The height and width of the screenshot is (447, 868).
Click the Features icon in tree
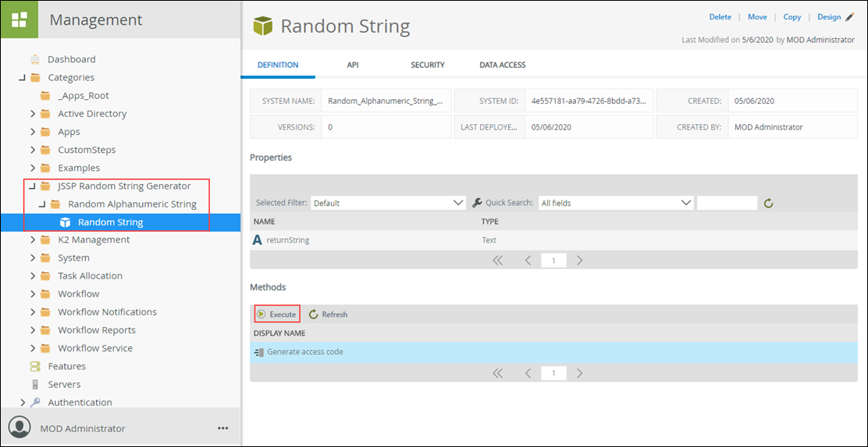coord(35,367)
